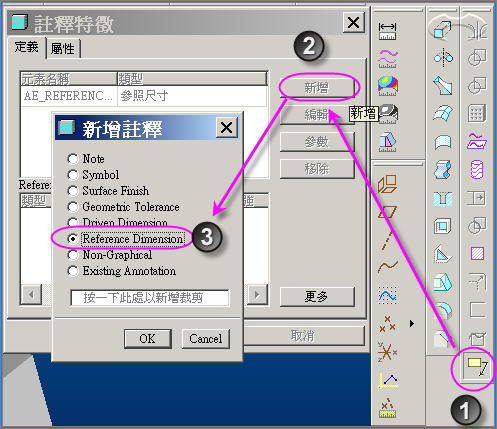
Task: Click the left scroll arrow in references list
Action: [x=31, y=295]
